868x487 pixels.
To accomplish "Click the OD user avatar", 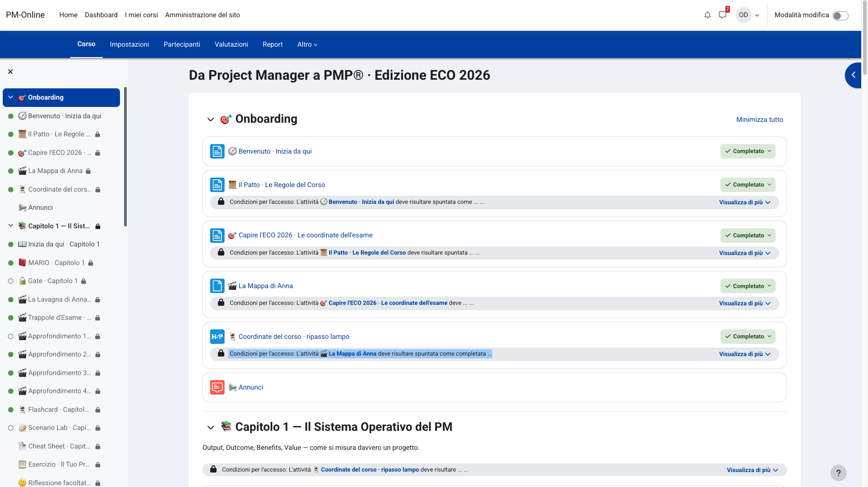I will click(x=743, y=15).
